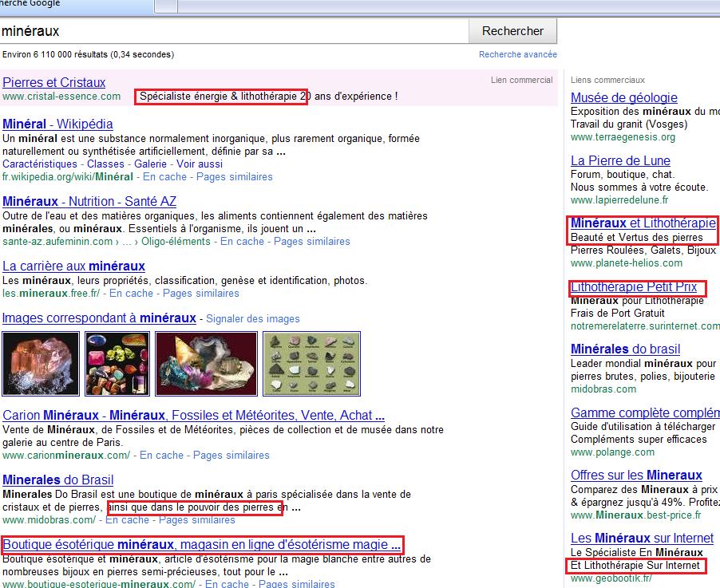The height and width of the screenshot is (588, 720).
Task: Click the www.polange.com URL text
Action: [x=612, y=452]
